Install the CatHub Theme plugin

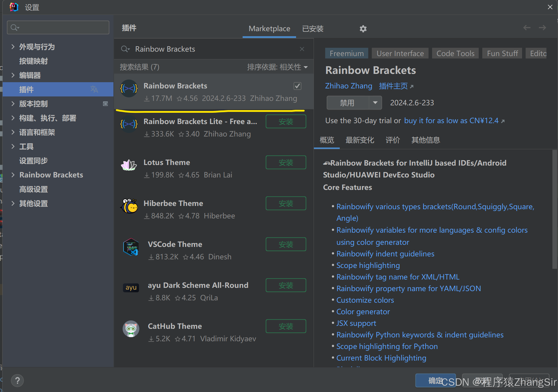click(x=286, y=326)
